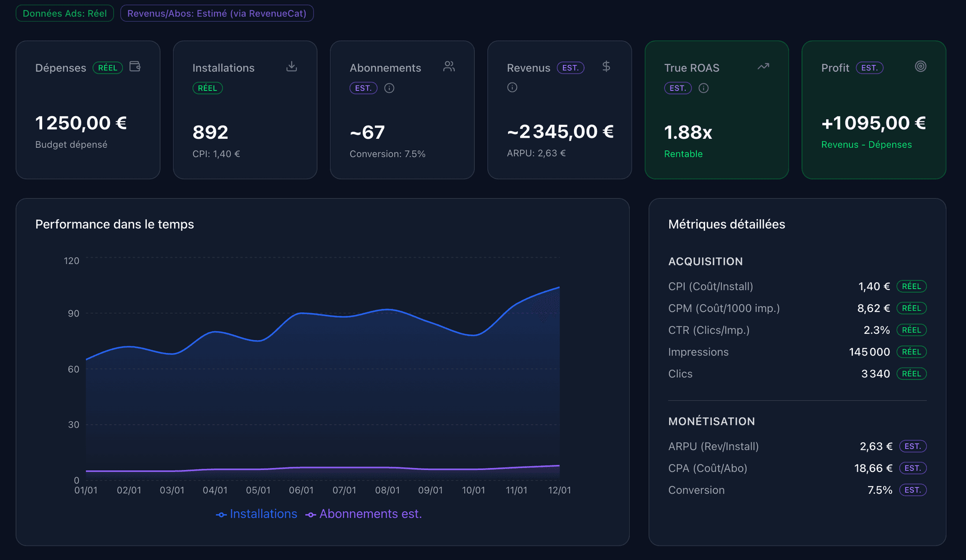Open the info tooltip on the True ROAS card
Image resolution: width=966 pixels, height=560 pixels.
[x=703, y=88]
